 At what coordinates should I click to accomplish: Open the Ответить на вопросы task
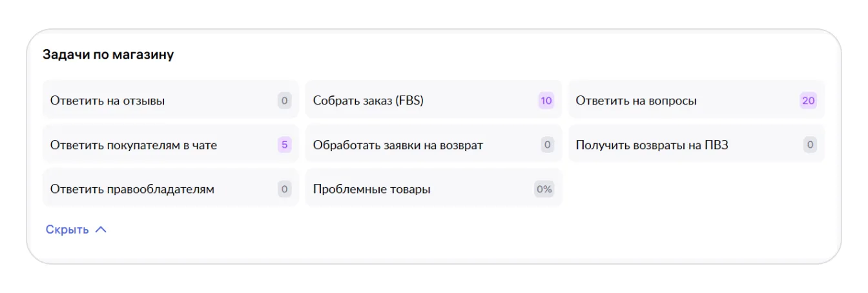(x=636, y=101)
